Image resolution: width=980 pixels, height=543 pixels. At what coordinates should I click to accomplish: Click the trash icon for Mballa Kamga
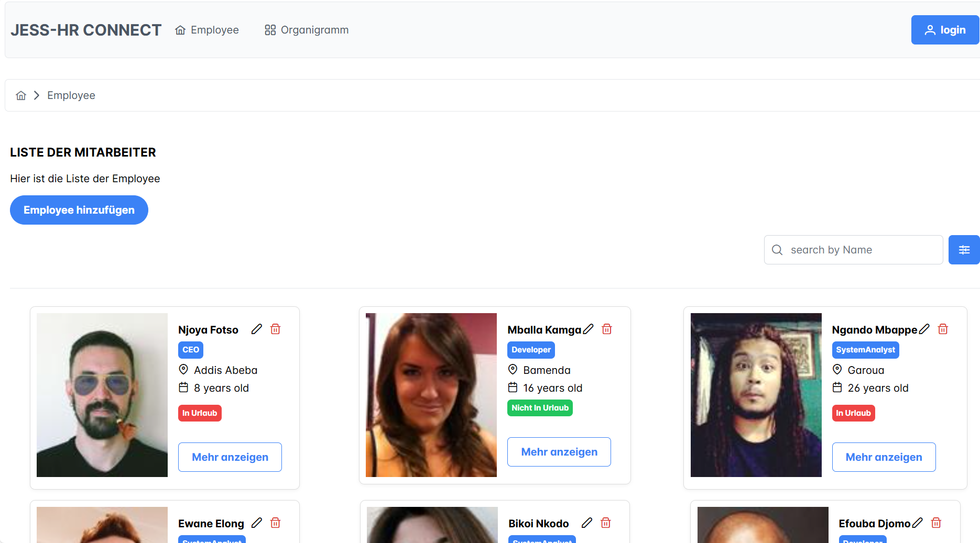[607, 329]
